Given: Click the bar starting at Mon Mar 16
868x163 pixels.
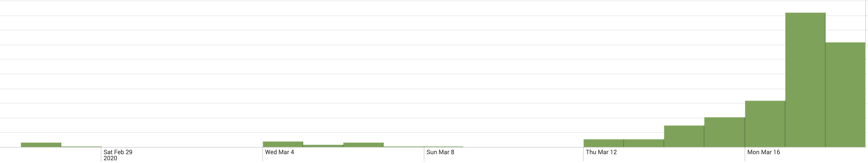Looking at the screenshot, I should click(x=765, y=124).
